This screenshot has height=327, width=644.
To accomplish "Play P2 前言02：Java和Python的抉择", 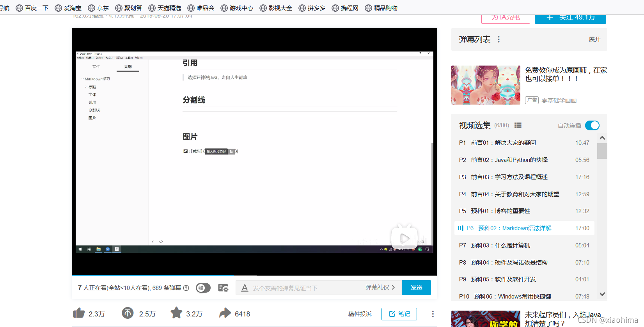I will [524, 160].
